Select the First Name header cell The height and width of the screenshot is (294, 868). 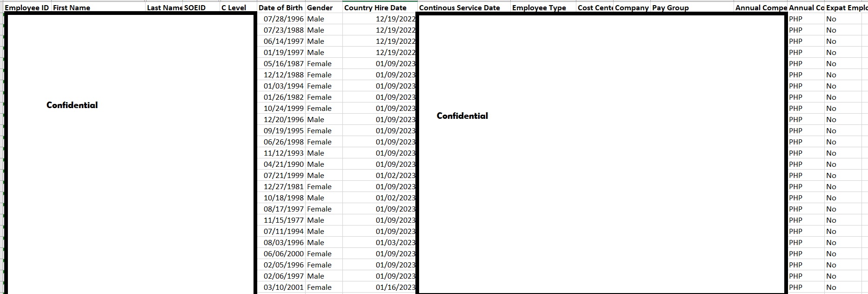tap(72, 7)
